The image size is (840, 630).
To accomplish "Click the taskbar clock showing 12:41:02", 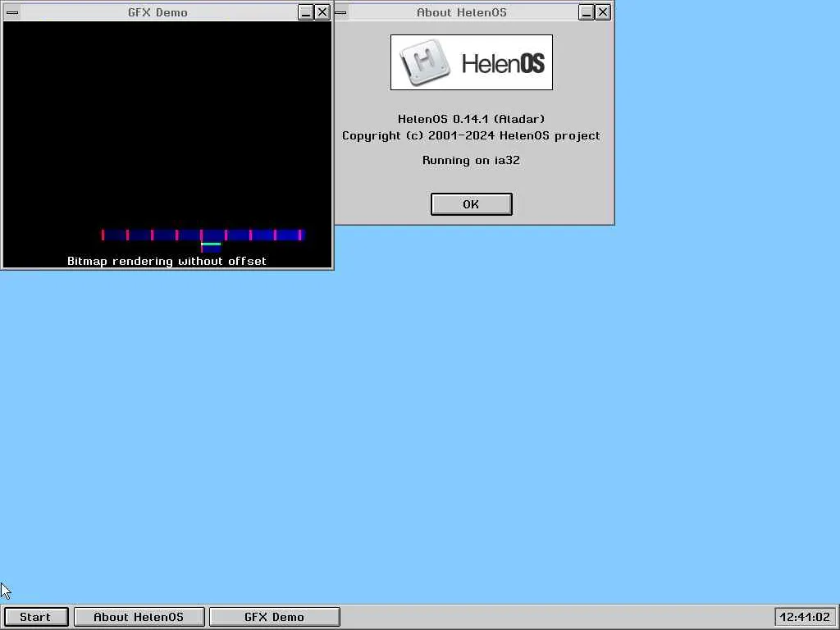I will coord(805,617).
